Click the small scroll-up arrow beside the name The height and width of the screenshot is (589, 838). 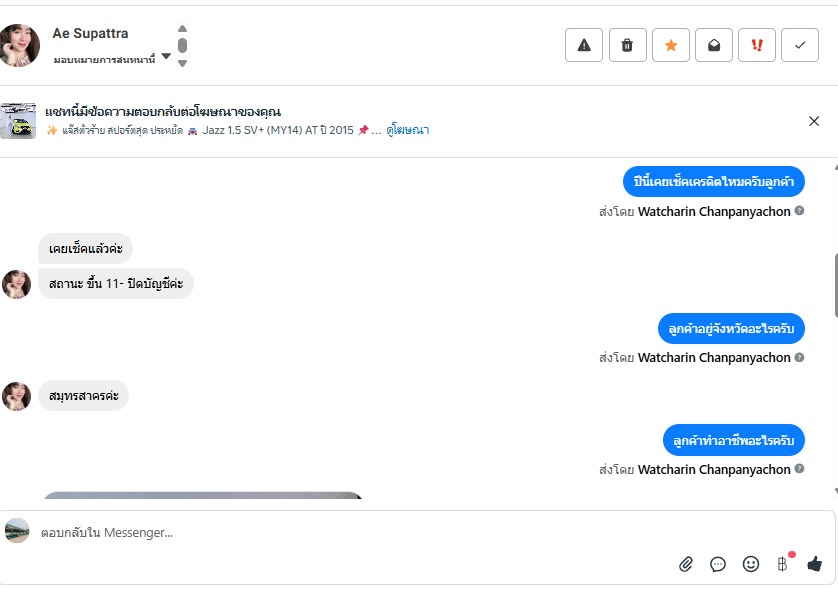182,29
